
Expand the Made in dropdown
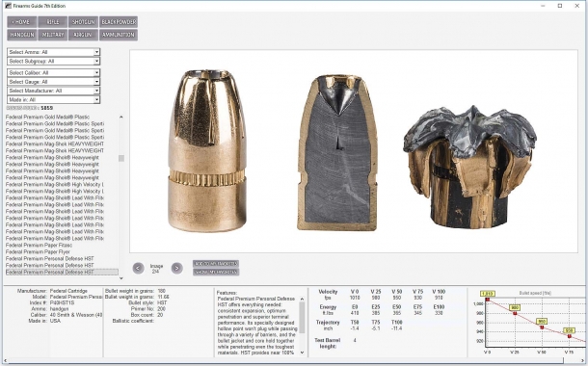[96, 99]
